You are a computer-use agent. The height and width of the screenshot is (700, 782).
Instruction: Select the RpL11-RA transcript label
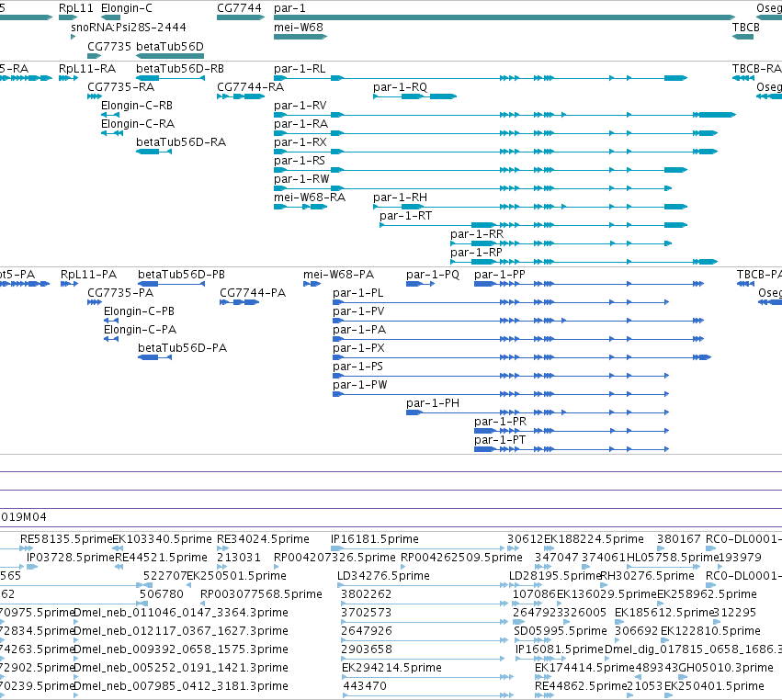[x=87, y=68]
